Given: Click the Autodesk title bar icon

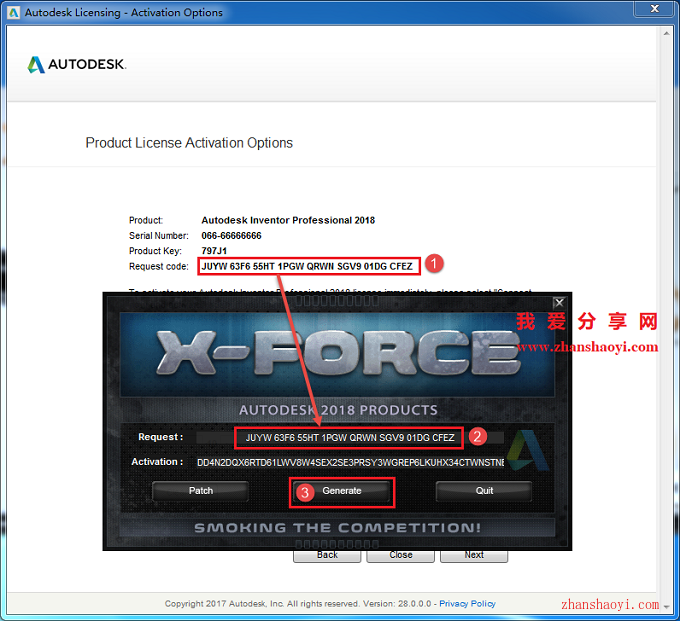Looking at the screenshot, I should (14, 13).
